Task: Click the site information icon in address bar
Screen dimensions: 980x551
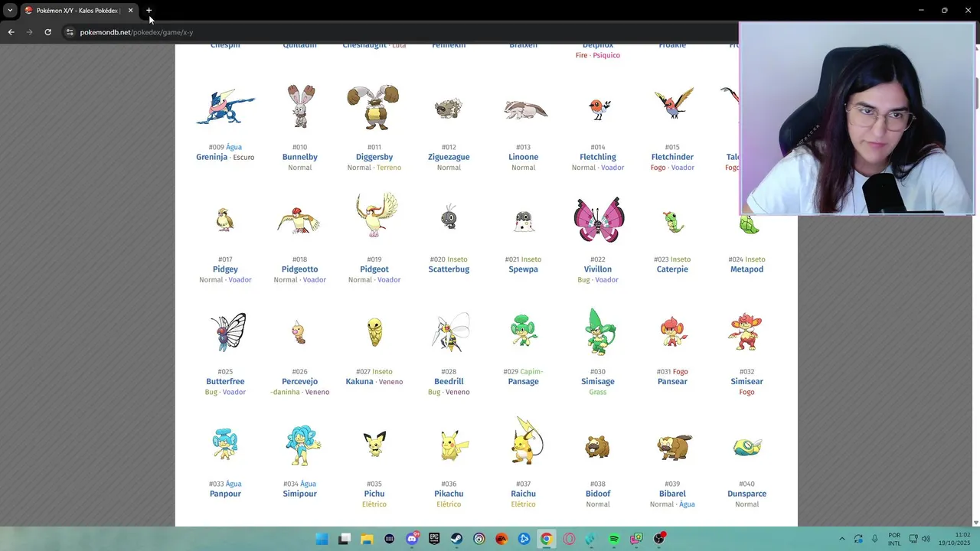Action: pos(69,32)
